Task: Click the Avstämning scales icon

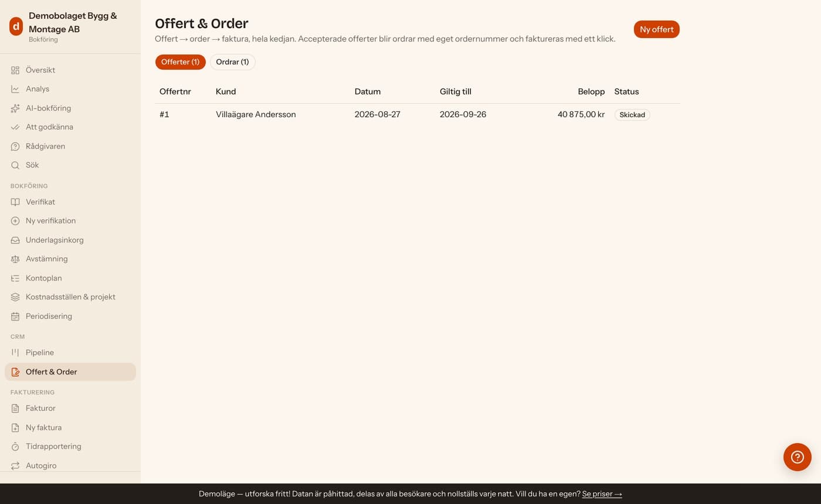Action: [x=15, y=259]
